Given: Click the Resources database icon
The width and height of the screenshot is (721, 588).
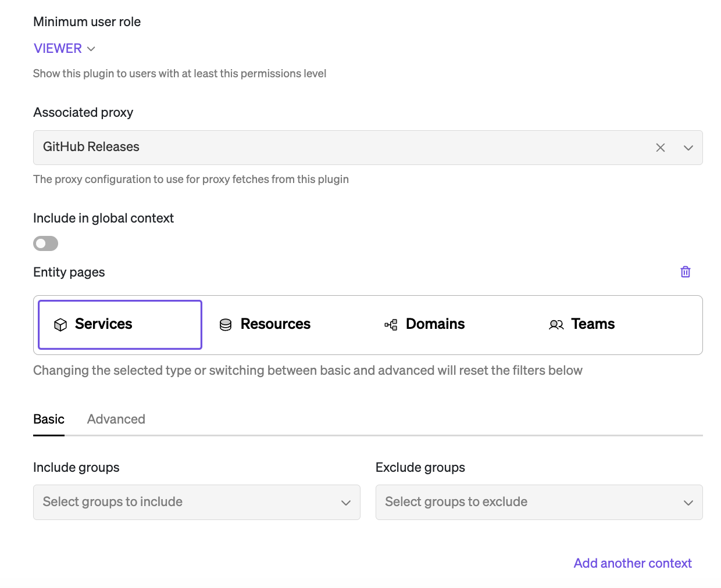Looking at the screenshot, I should [226, 325].
